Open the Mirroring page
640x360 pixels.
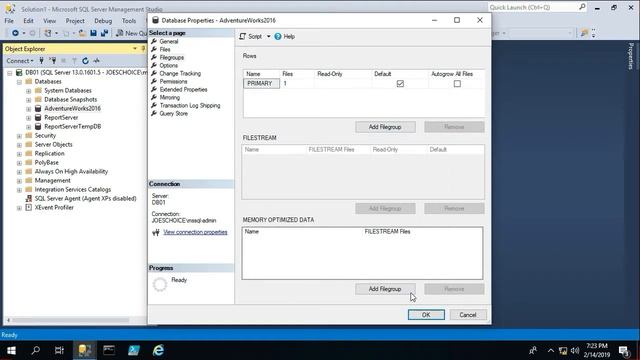[x=169, y=98]
